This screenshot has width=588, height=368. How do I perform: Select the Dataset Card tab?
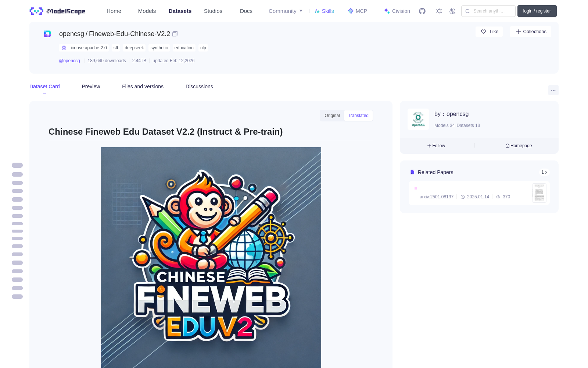point(44,86)
